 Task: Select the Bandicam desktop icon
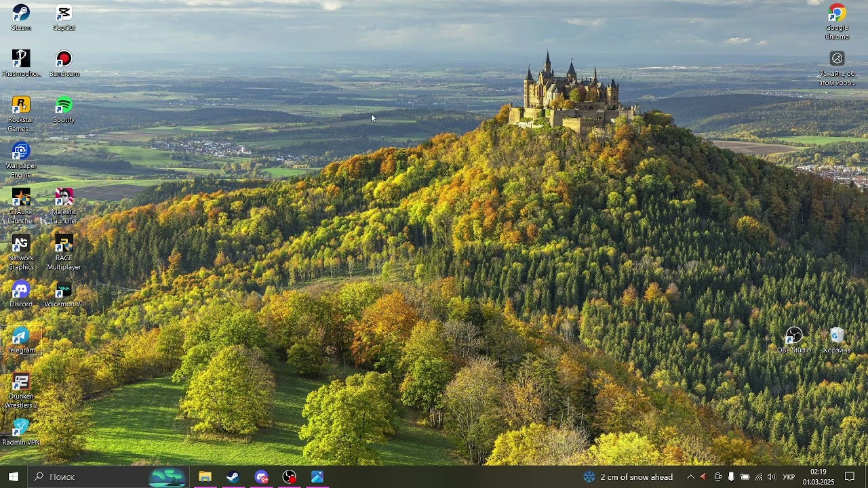(x=64, y=63)
